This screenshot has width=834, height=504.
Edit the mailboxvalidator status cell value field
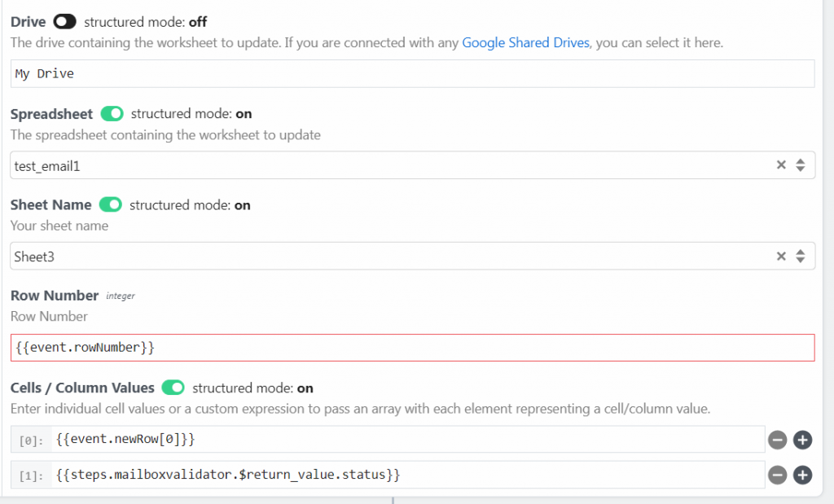407,474
